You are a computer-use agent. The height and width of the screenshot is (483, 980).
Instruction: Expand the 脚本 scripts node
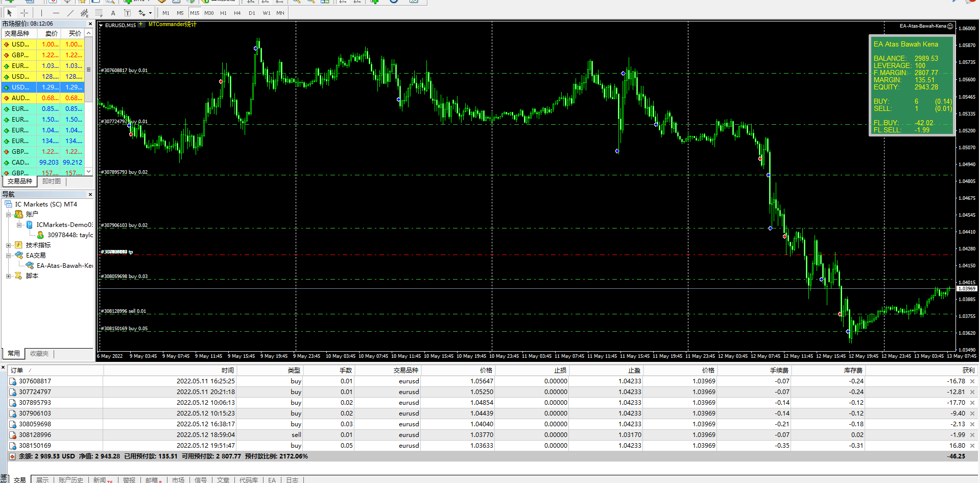click(x=9, y=276)
